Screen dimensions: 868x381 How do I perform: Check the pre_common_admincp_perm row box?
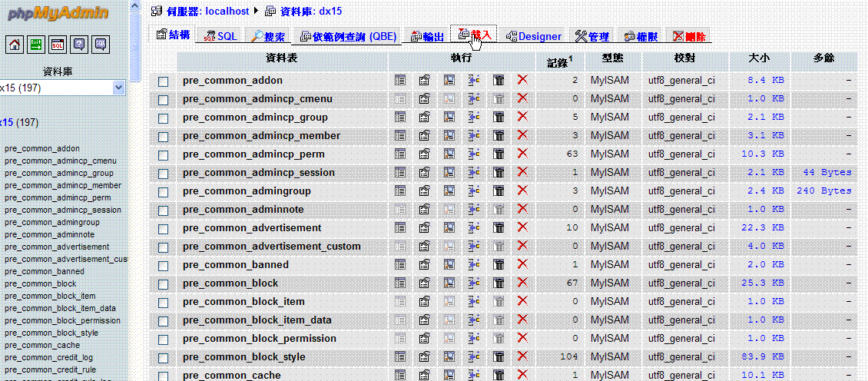point(163,155)
